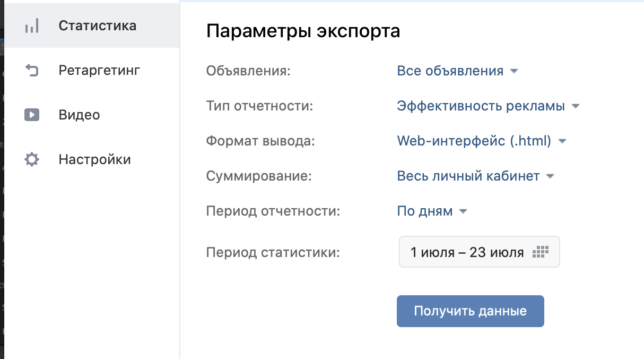Click the calendar grid icon in date field
The height and width of the screenshot is (359, 644).
click(541, 252)
